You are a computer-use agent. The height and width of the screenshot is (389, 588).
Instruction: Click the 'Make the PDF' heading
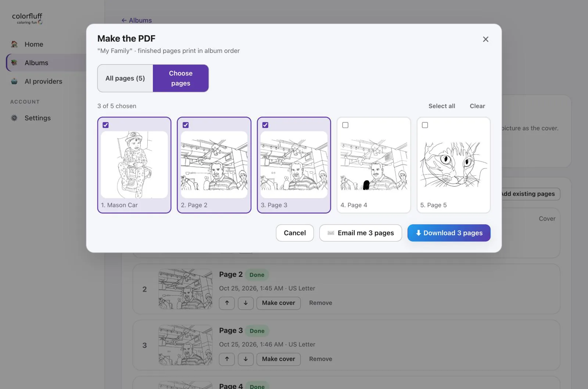coord(126,39)
